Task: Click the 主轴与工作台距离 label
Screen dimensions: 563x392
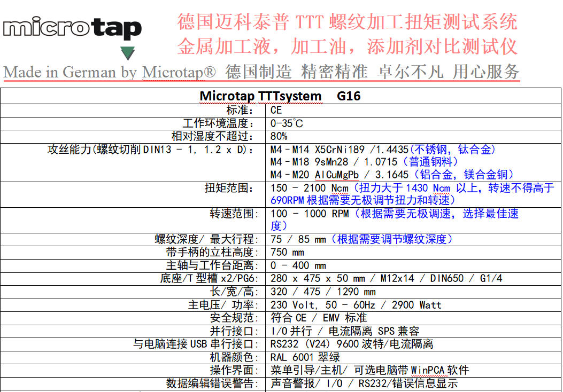Action: [212, 265]
